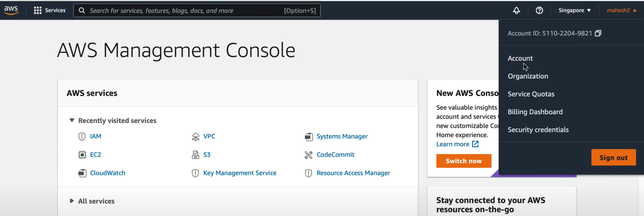Collapse Recently visited services section
Image resolution: width=644 pixels, height=216 pixels.
[72, 120]
